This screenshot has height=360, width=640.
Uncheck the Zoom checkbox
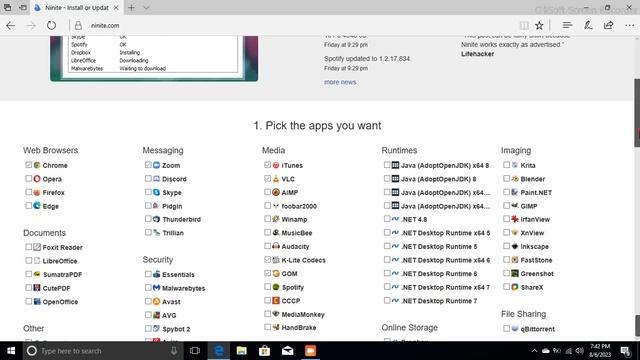pyautogui.click(x=148, y=165)
